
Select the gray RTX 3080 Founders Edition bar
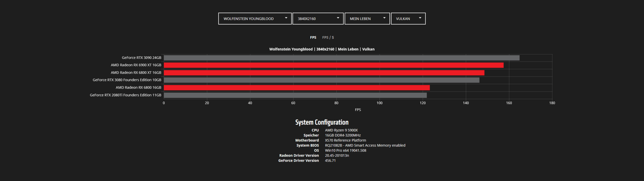tap(321, 80)
